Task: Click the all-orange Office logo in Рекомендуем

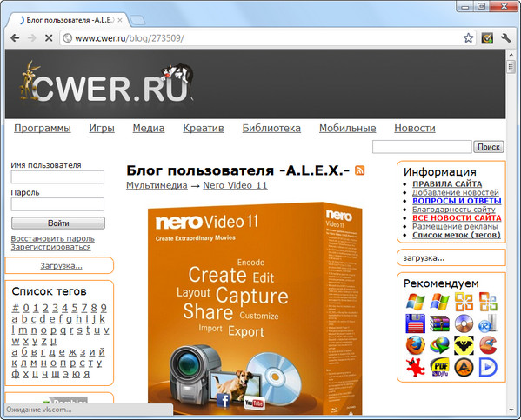Action: pos(464,302)
